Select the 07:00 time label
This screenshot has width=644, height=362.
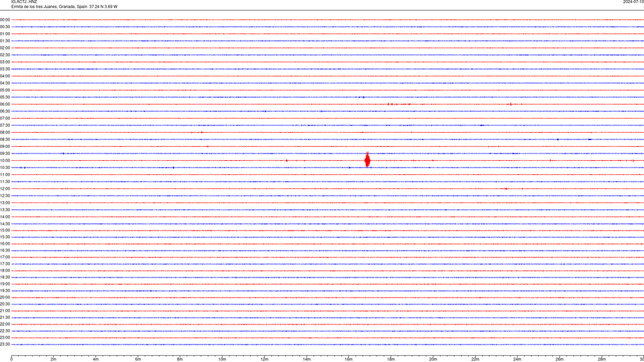[x=5, y=118]
